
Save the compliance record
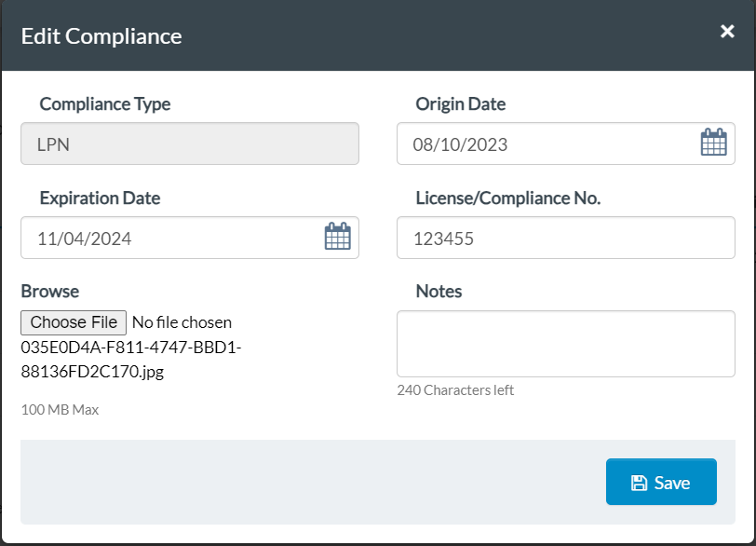pos(661,482)
